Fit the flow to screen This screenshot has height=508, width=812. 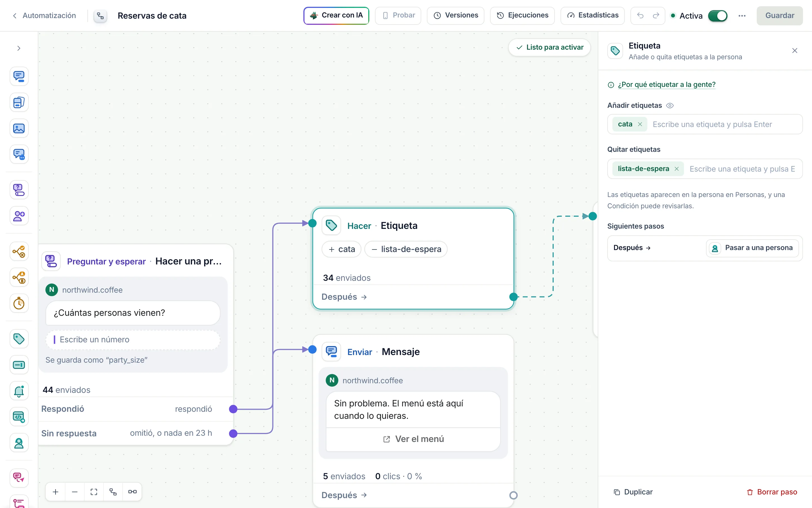click(x=94, y=492)
